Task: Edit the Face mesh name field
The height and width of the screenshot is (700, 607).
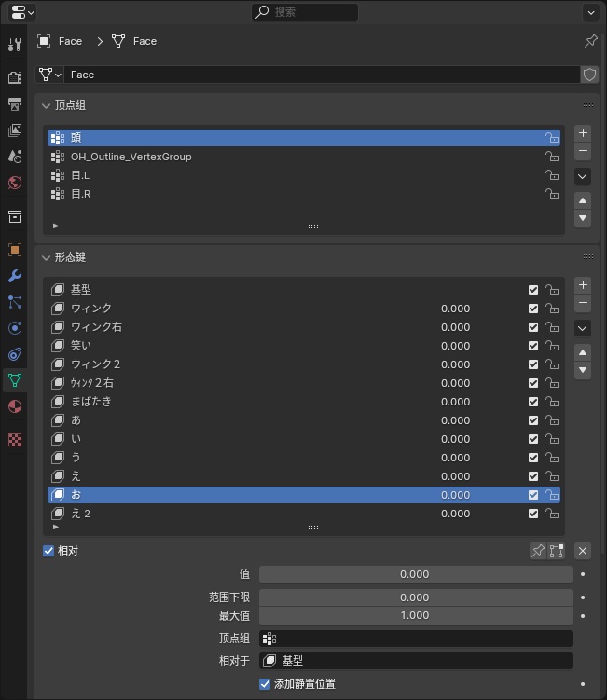Action: 322,75
